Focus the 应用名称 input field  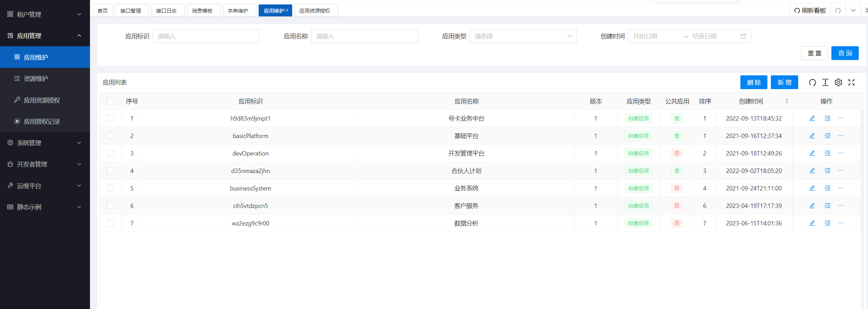pyautogui.click(x=365, y=36)
